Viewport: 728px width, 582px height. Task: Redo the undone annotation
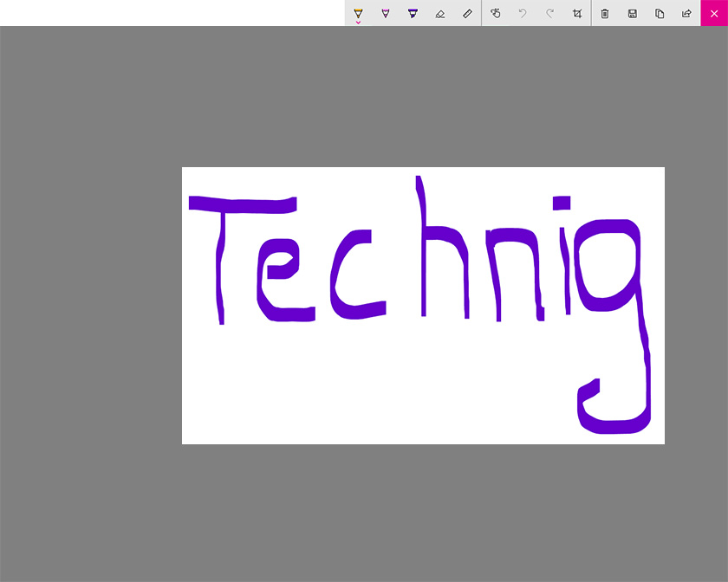coord(549,13)
